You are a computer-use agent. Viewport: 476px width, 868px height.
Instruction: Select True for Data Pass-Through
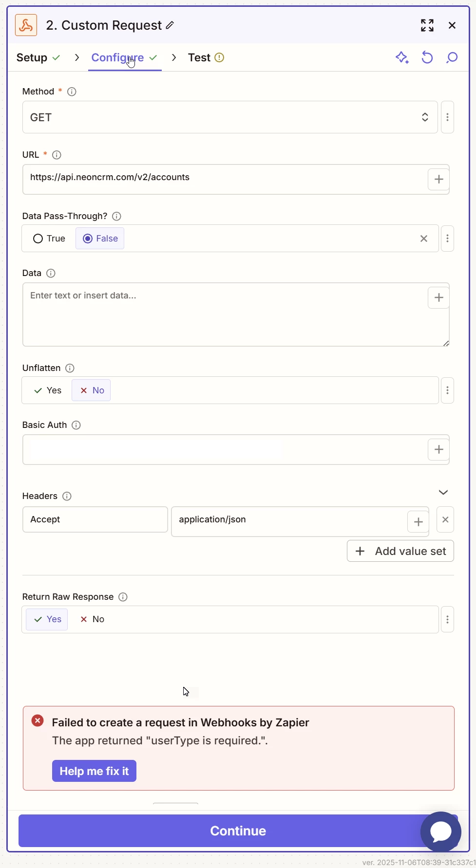pyautogui.click(x=49, y=239)
